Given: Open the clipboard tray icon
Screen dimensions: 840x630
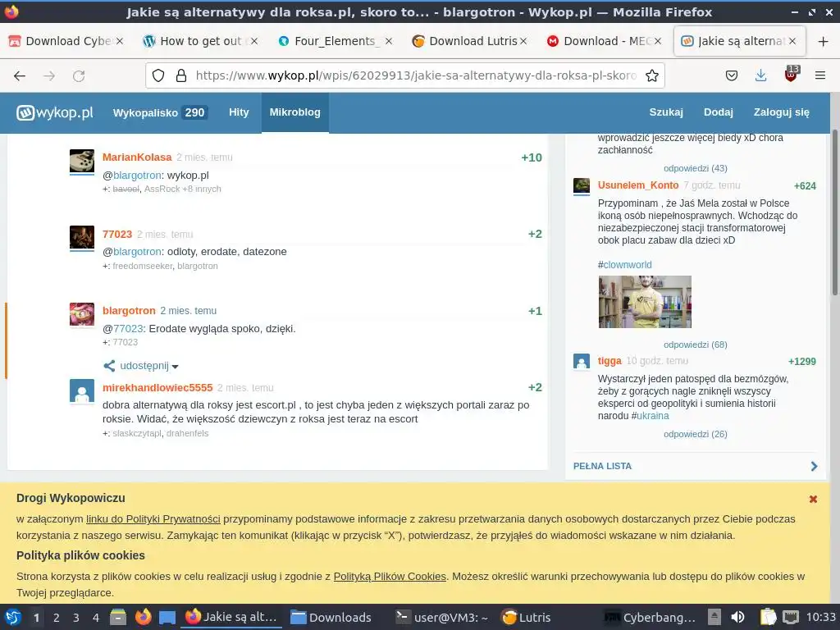Looking at the screenshot, I should point(768,617).
